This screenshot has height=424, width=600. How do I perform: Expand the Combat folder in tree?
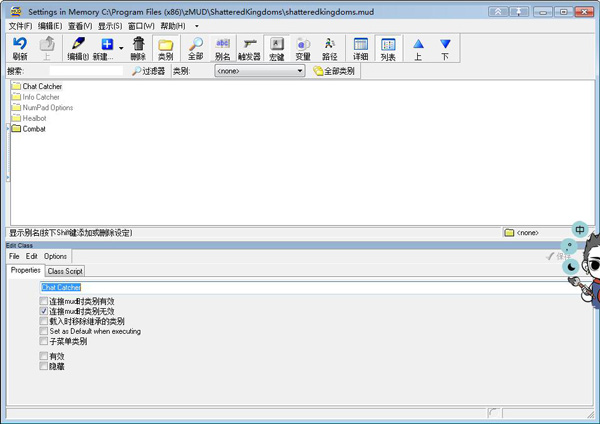click(x=10, y=129)
